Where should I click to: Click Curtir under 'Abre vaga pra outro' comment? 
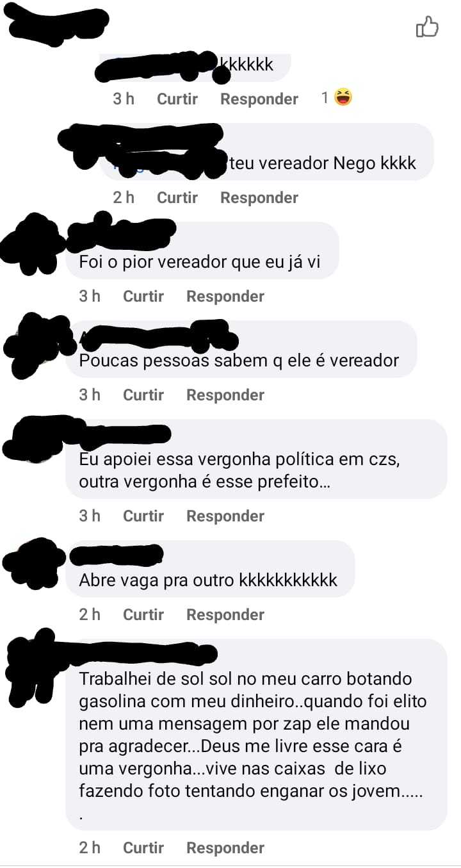[143, 614]
